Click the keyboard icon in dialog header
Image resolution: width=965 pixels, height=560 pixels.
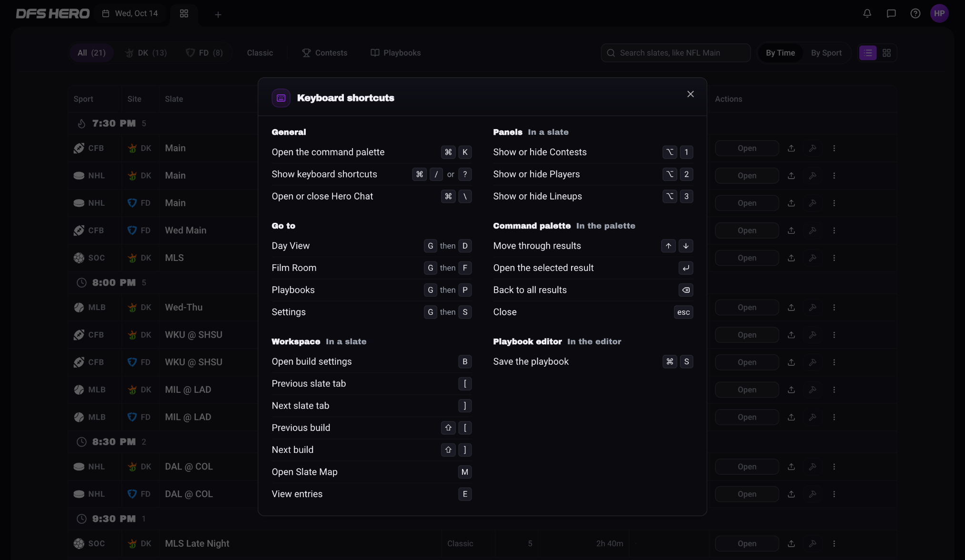[281, 98]
